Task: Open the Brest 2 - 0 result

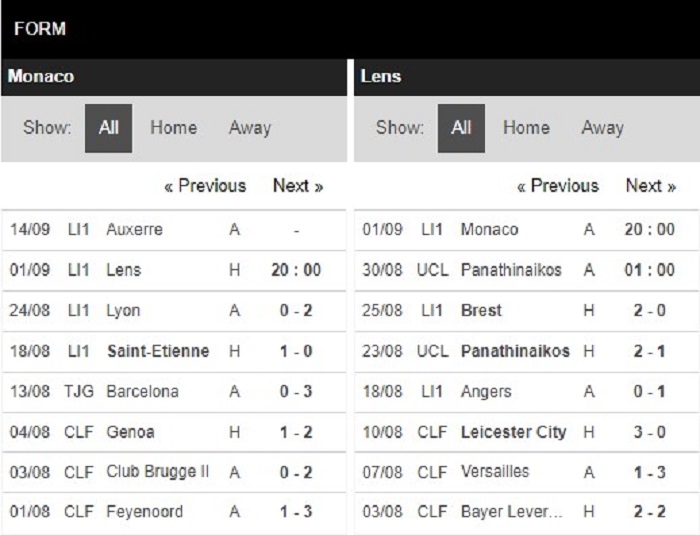Action: point(526,310)
